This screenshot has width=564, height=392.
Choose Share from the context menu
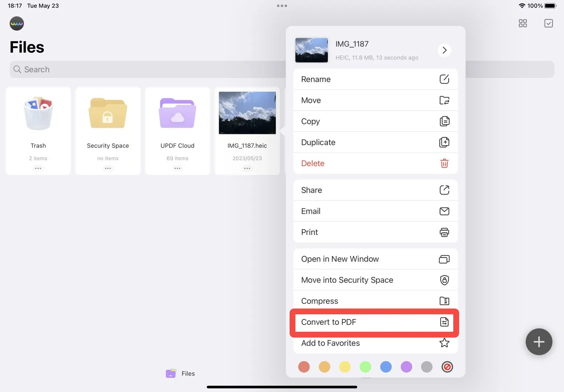(375, 190)
